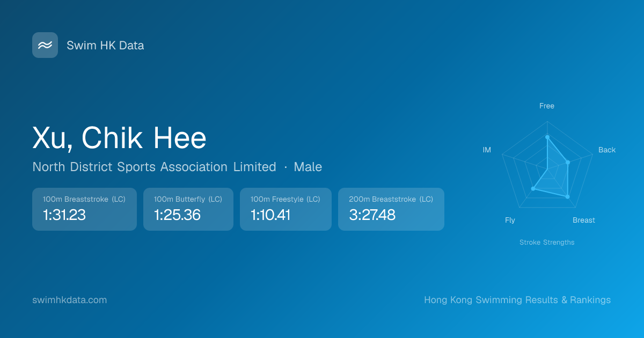Open the 100m Freestyle (LC) time card
Viewport: 644px width, 338px height.
click(x=286, y=209)
